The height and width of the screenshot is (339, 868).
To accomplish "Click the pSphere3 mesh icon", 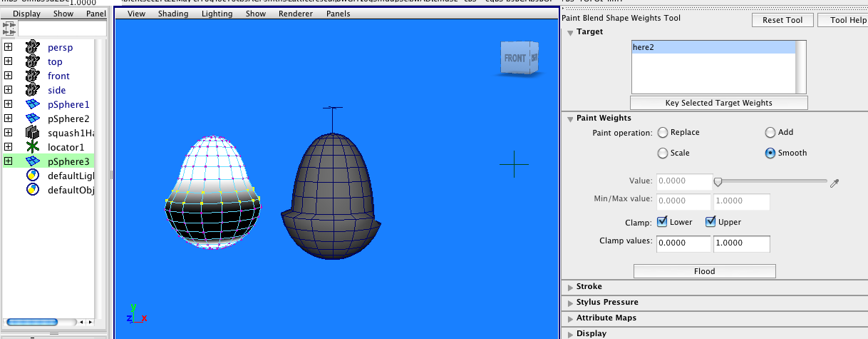I will (32, 161).
